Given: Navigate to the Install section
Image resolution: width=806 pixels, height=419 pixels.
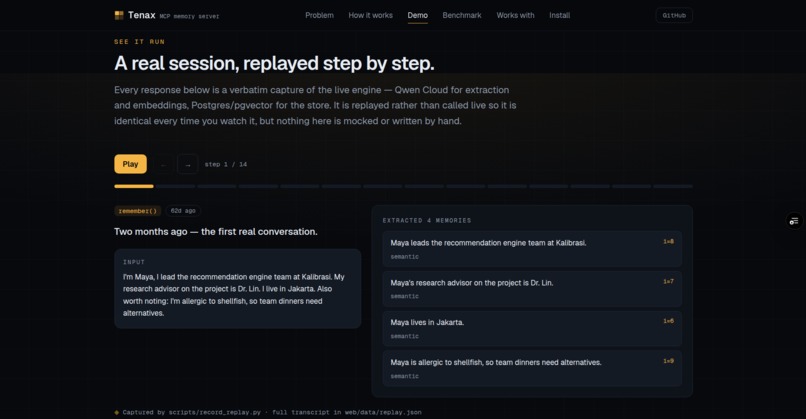Looking at the screenshot, I should click(559, 15).
